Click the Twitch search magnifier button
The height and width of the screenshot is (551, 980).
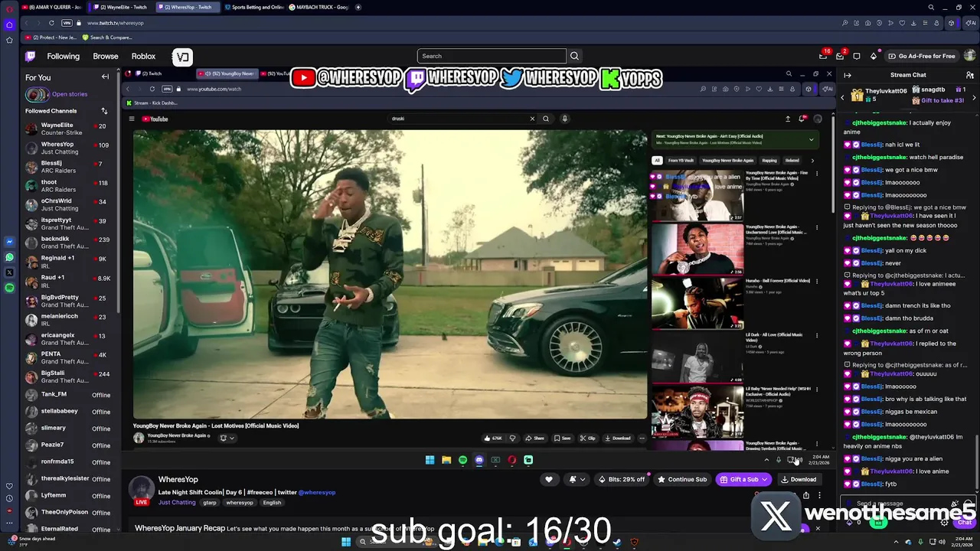coord(574,56)
